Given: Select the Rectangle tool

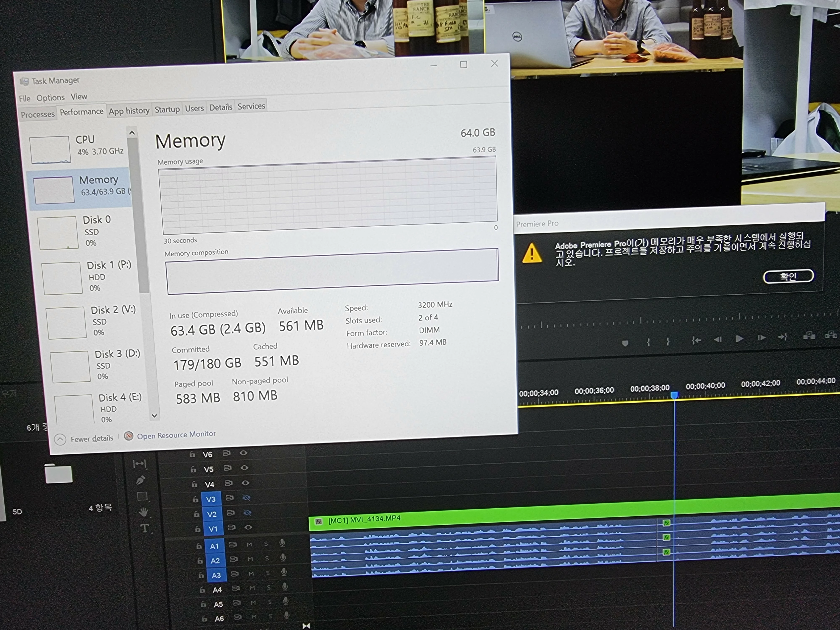Looking at the screenshot, I should tap(142, 496).
